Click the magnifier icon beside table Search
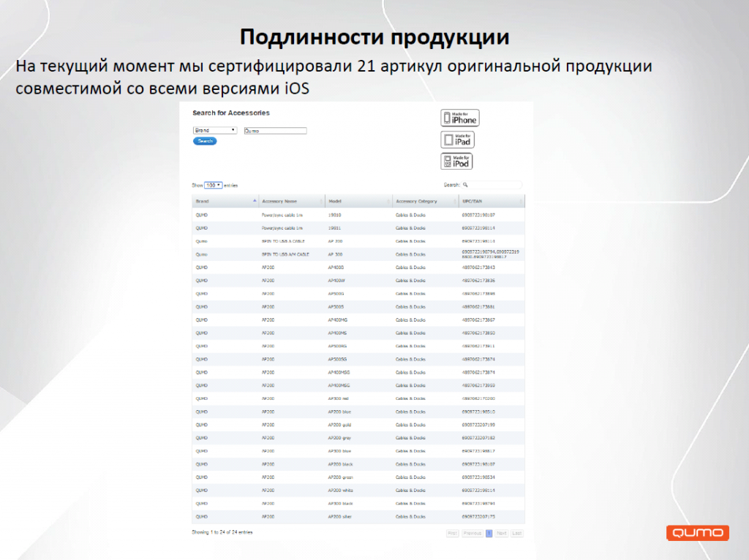The image size is (749, 560). click(x=465, y=185)
